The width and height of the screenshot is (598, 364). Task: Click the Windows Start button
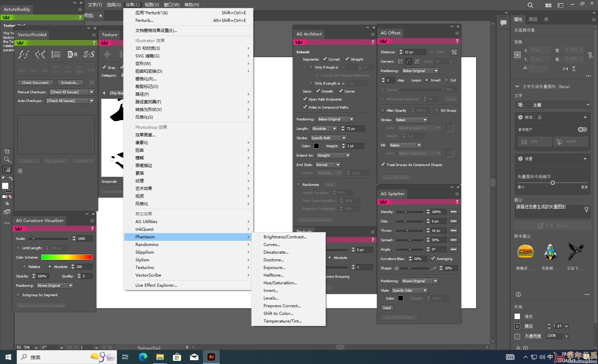pos(8,357)
